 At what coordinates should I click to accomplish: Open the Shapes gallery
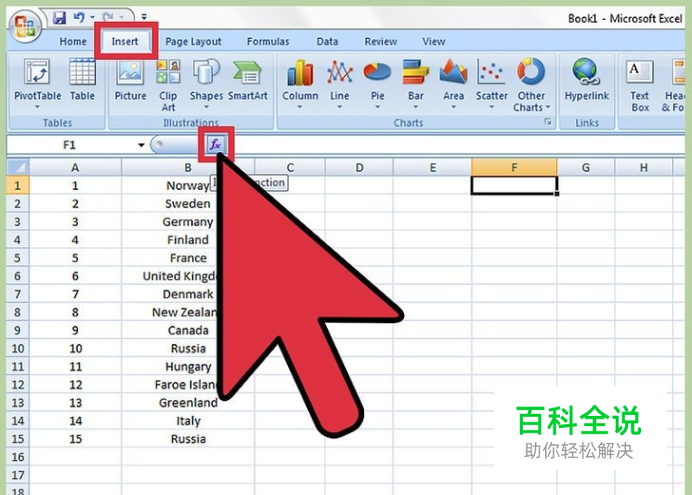[206, 84]
